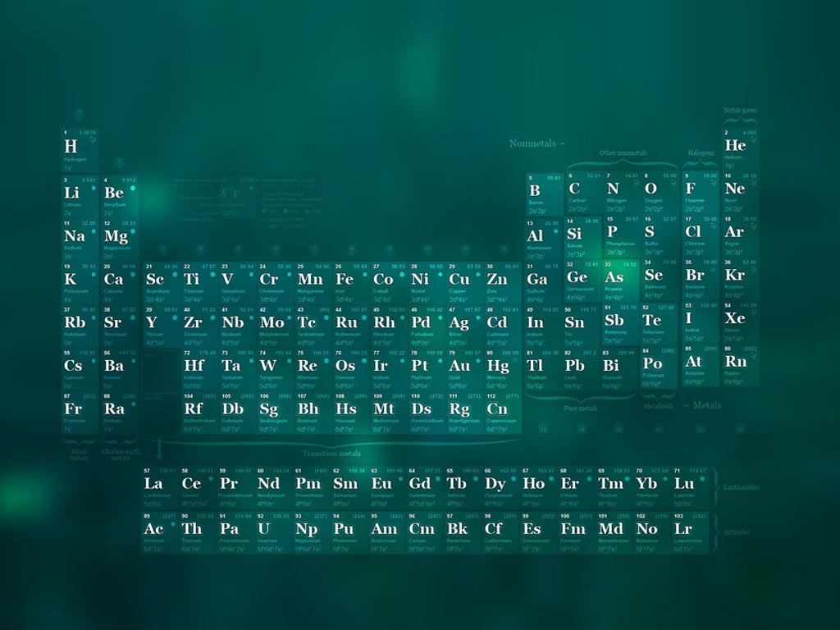
Task: Click the Technetium (Tc) element
Action: pyautogui.click(x=314, y=326)
